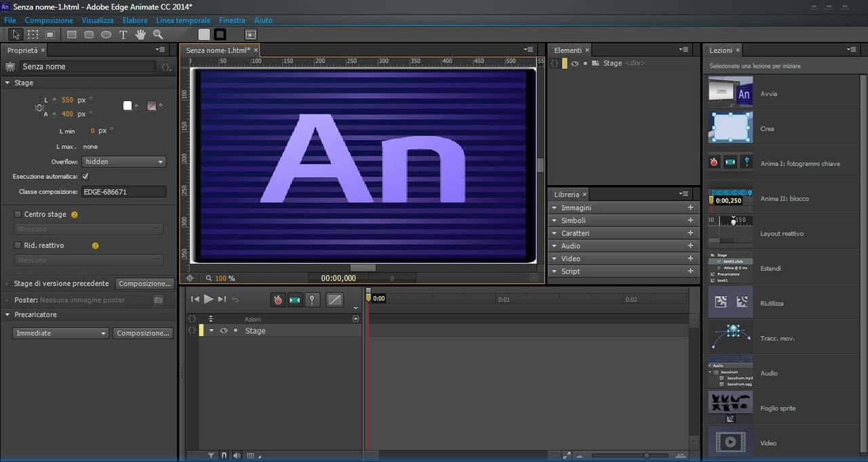The width and height of the screenshot is (868, 462).
Task: Click the stage gradient/image swatch in Properties
Action: pyautogui.click(x=152, y=106)
